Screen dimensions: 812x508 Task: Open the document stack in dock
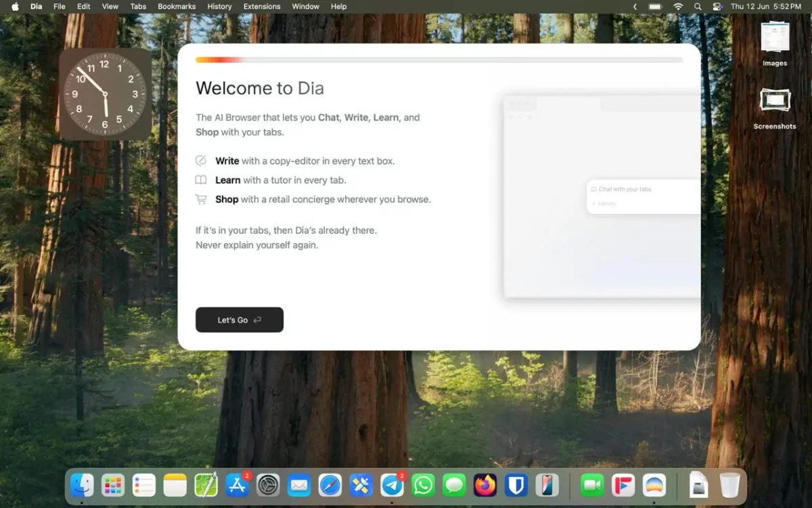tap(698, 485)
